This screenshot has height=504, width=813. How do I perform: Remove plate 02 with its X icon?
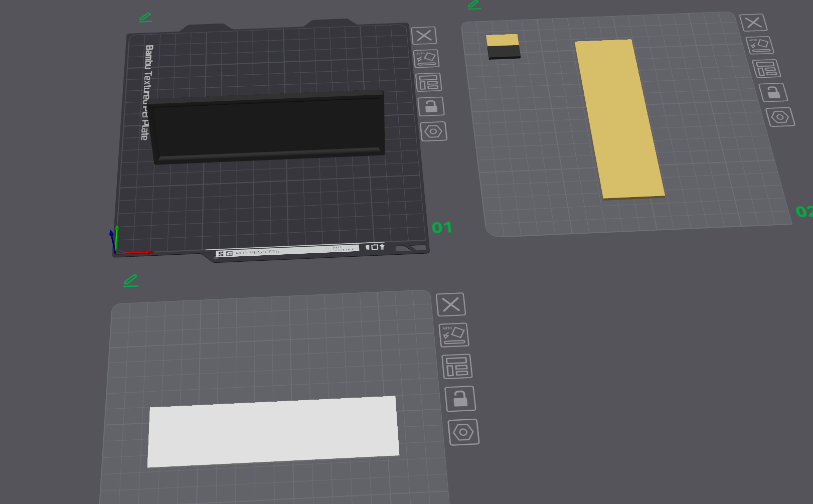(753, 23)
